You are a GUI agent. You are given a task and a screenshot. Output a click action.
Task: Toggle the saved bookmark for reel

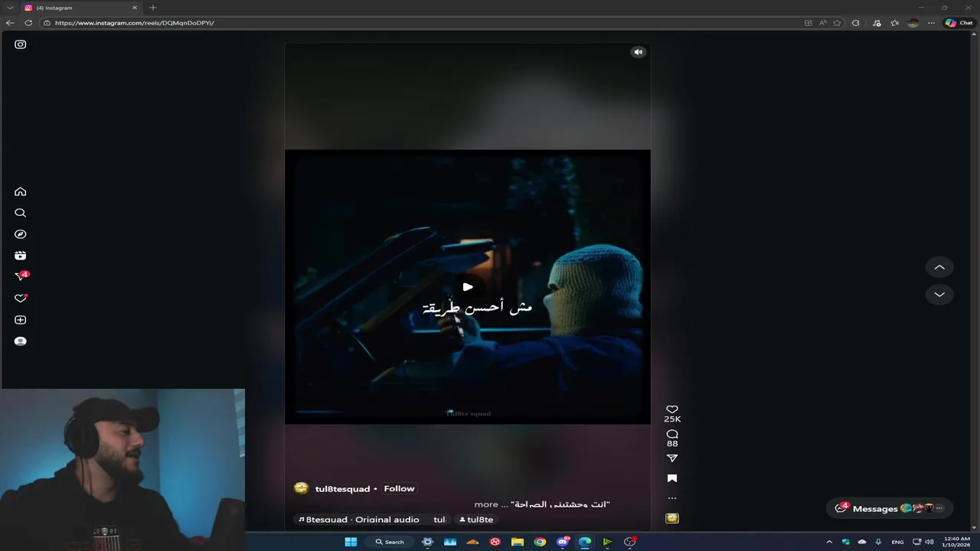(672, 478)
